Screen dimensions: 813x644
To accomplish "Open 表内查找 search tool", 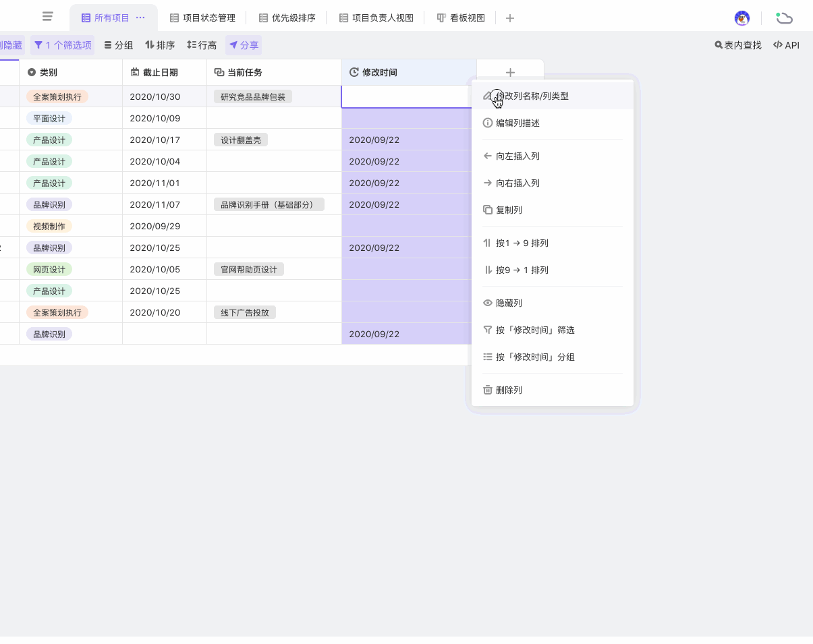I will [x=737, y=45].
